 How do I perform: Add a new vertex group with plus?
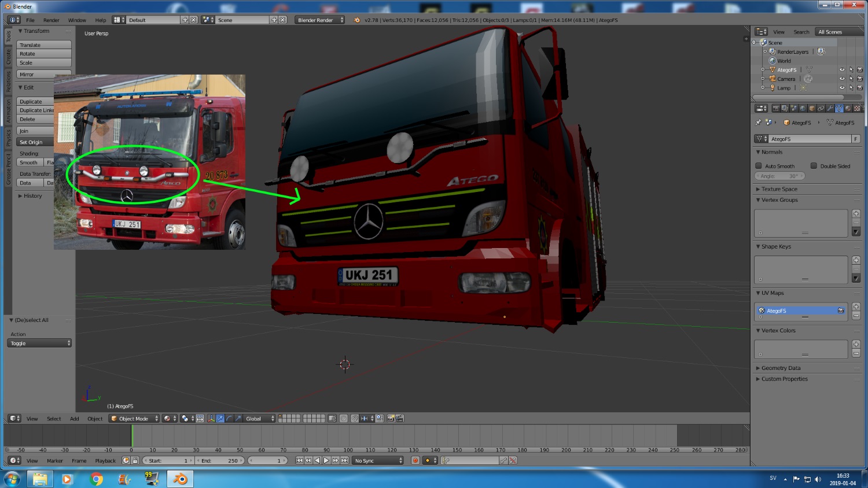tap(856, 213)
